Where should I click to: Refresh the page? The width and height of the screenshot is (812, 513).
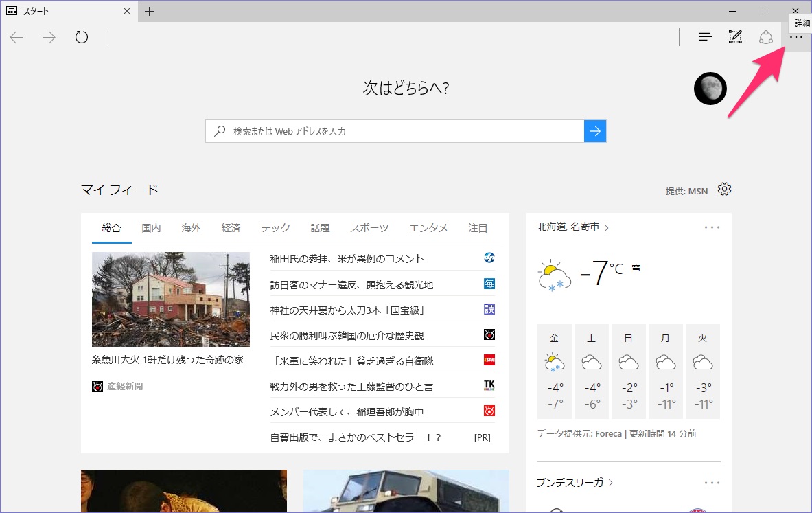point(81,37)
